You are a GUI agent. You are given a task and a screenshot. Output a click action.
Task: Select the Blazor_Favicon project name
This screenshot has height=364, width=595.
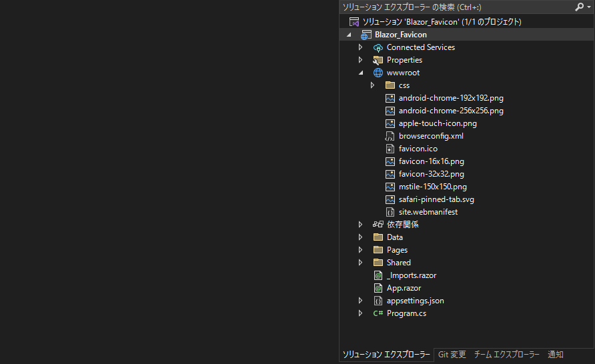401,35
